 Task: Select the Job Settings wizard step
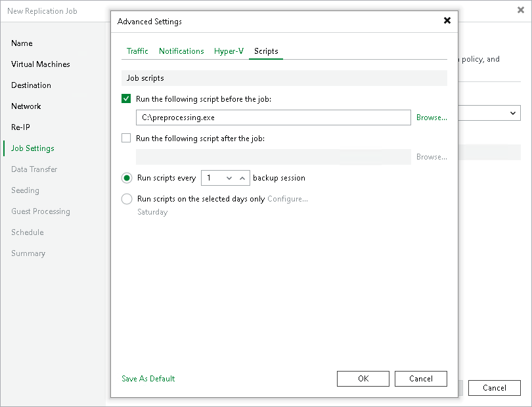33,148
